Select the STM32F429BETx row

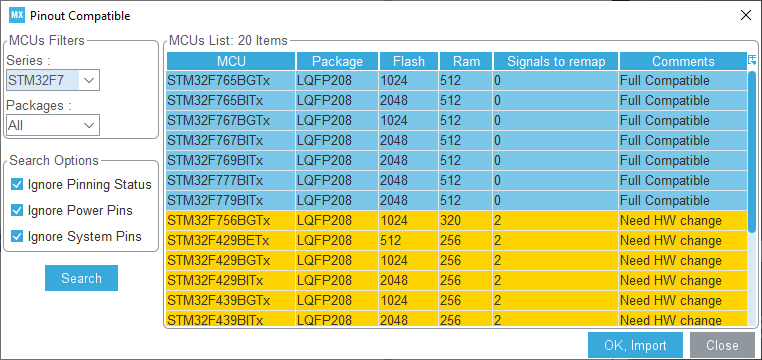[x=457, y=240]
